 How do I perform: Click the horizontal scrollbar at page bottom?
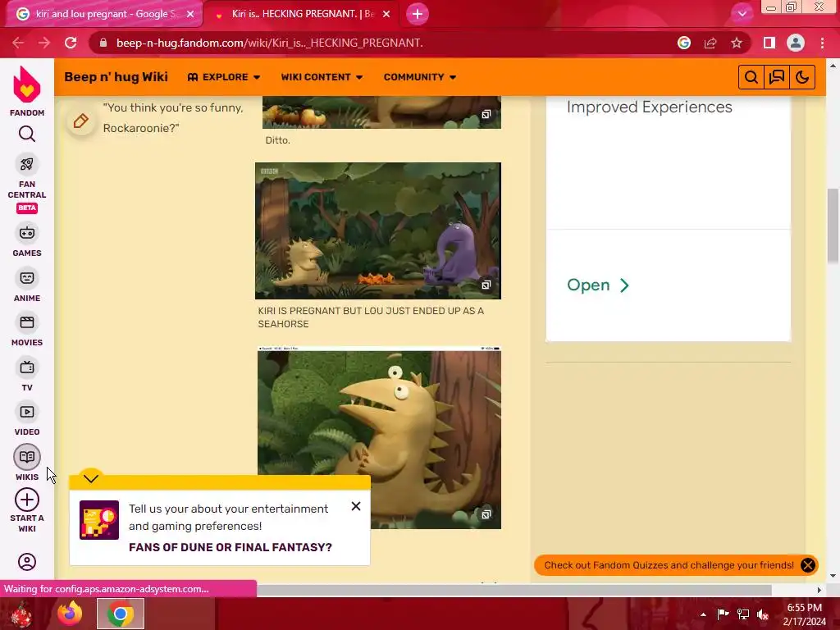[x=514, y=590]
